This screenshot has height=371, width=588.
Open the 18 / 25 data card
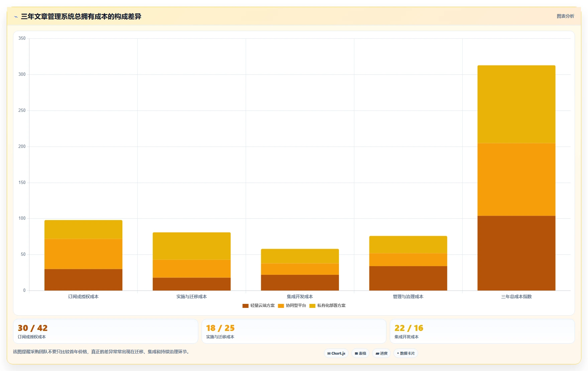point(294,331)
